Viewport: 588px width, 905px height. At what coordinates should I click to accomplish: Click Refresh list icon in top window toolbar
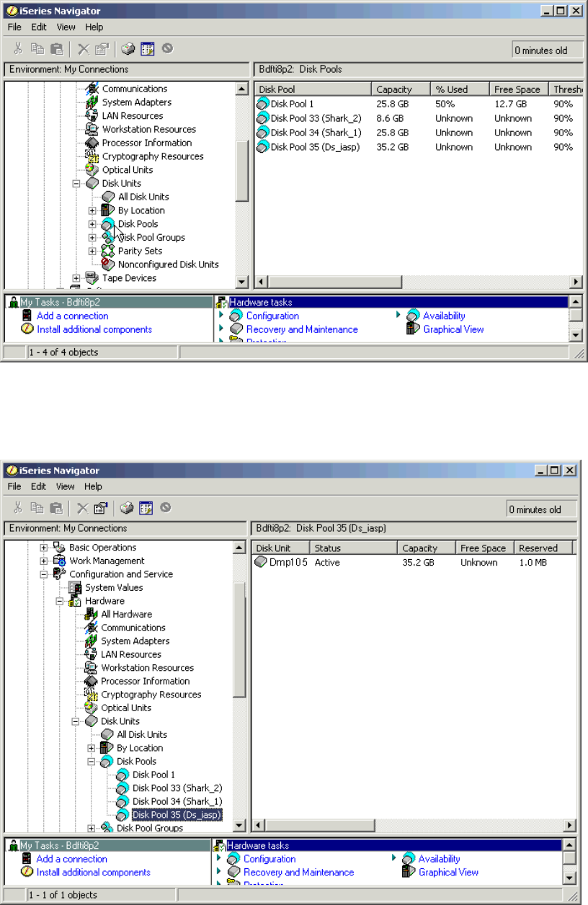(146, 49)
